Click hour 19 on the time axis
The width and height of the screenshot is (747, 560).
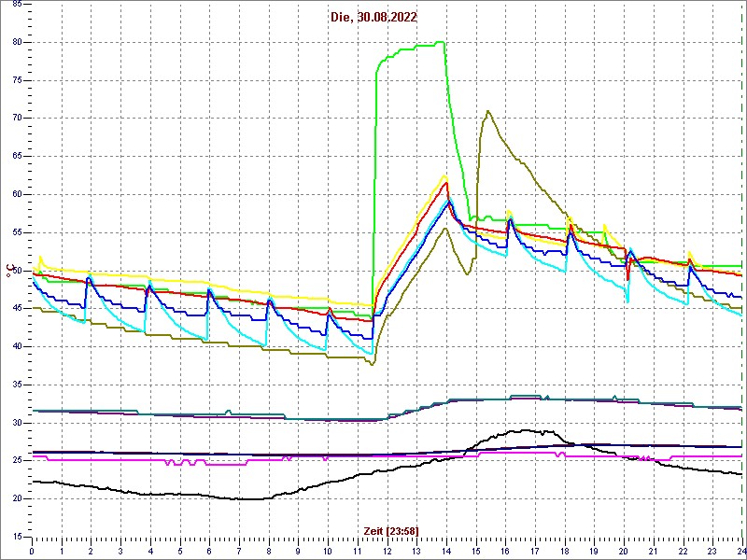coord(594,552)
